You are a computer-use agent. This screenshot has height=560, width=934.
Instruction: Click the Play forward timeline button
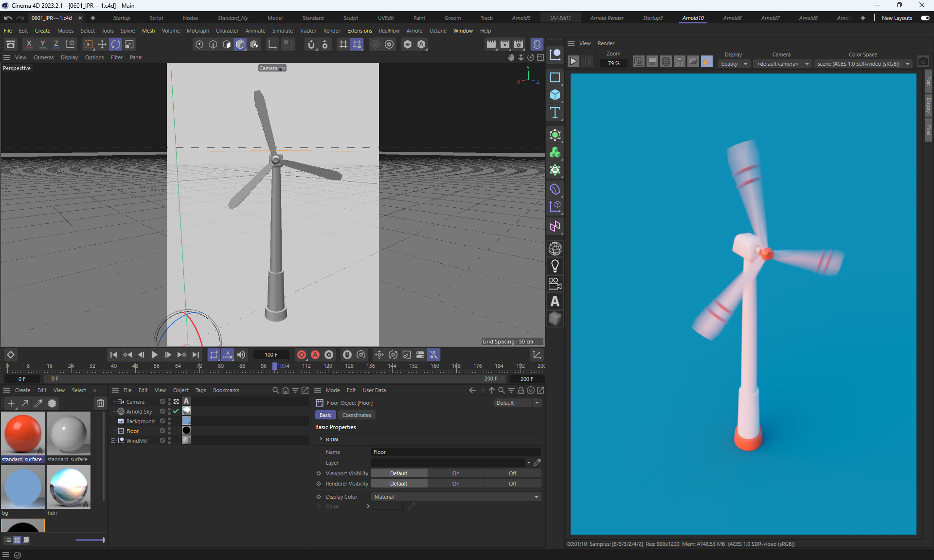155,355
